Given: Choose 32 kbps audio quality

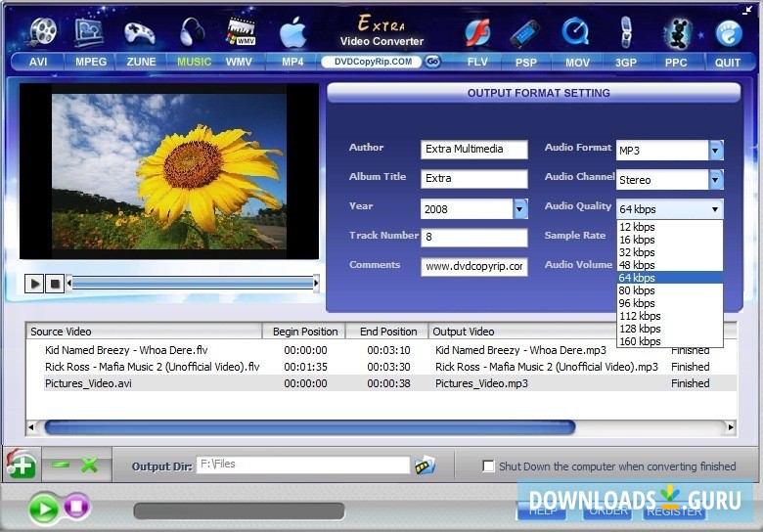Looking at the screenshot, I should [x=669, y=252].
